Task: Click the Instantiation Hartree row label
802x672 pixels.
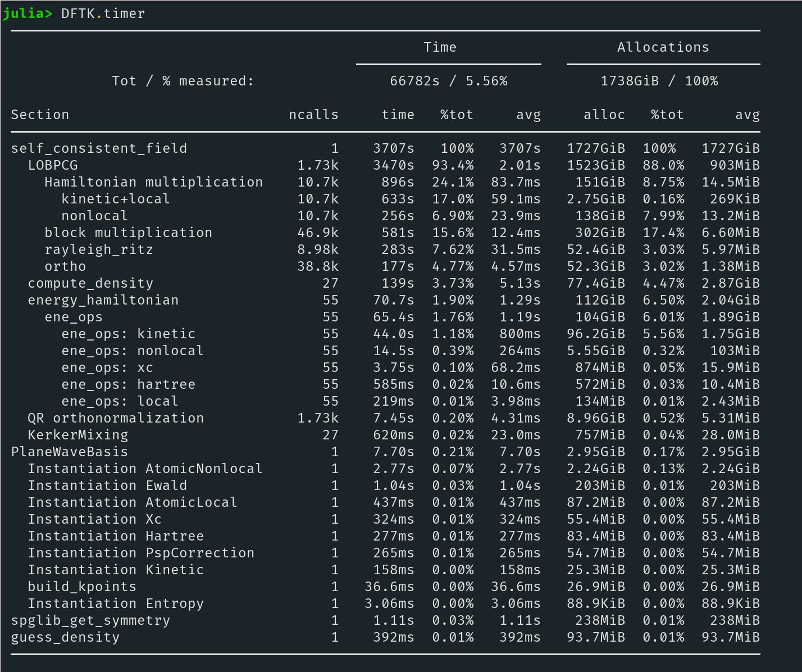Action: [116, 536]
